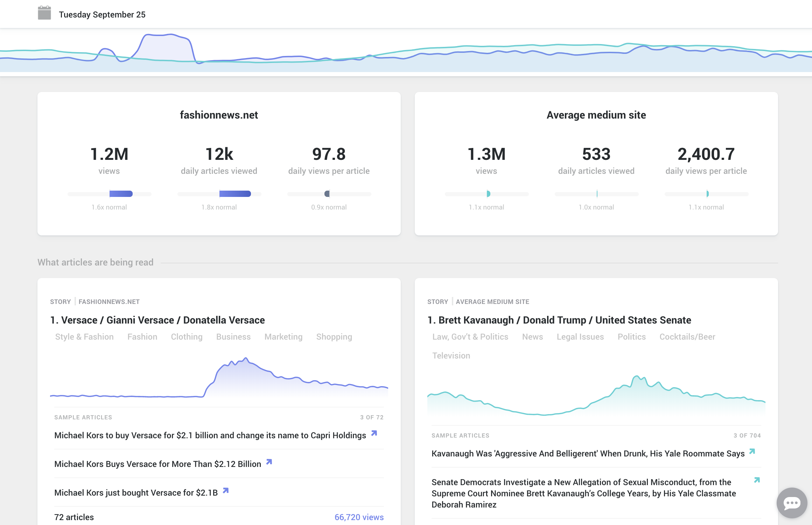Viewport: 812px width, 525px height.
Task: Open external link for Capri Holdings article
Action: pyautogui.click(x=374, y=433)
